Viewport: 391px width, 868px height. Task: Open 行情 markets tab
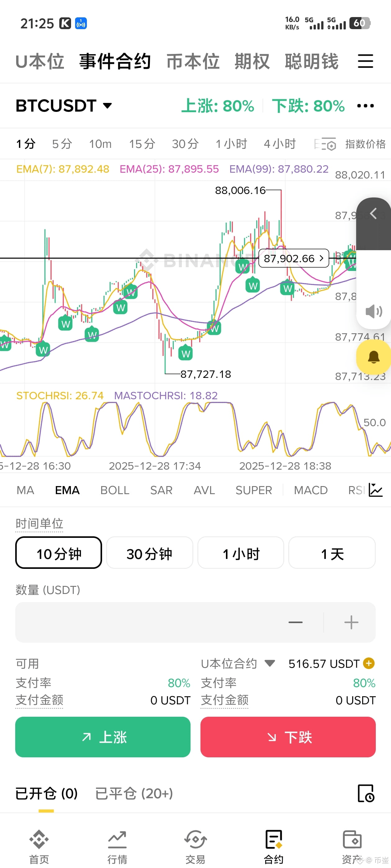[x=117, y=847]
